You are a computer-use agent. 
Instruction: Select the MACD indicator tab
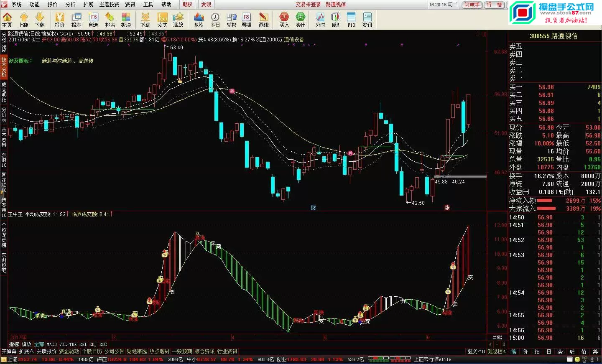coord(51,344)
